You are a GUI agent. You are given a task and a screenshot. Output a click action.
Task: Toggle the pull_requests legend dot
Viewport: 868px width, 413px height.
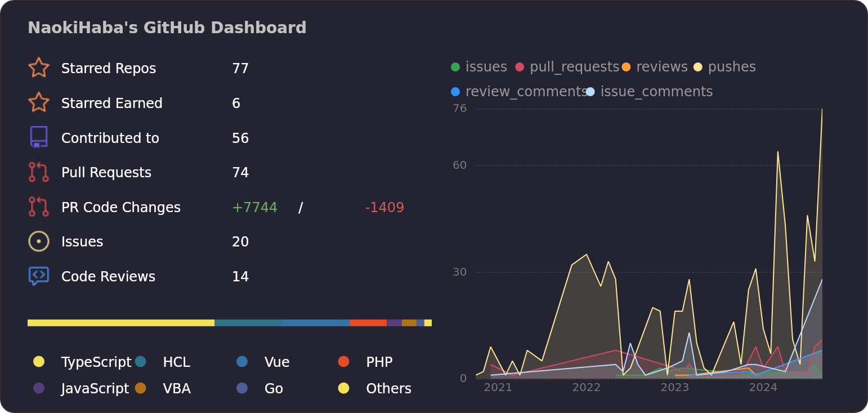tap(520, 67)
